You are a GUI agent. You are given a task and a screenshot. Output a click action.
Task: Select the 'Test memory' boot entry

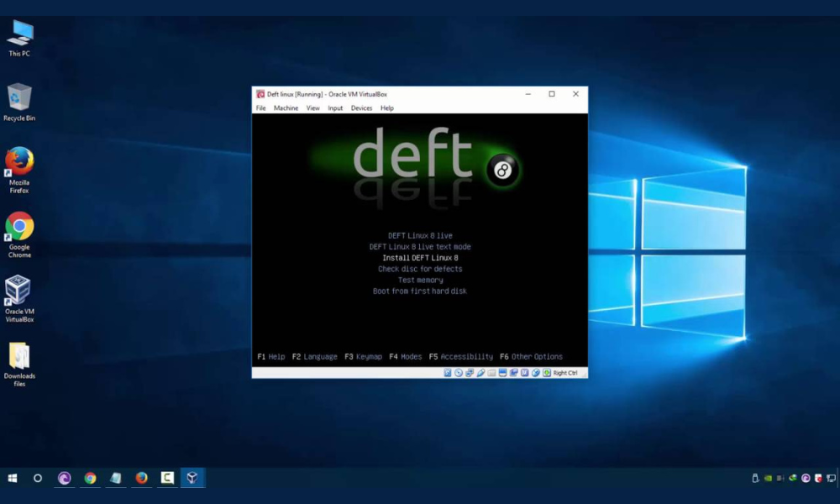pos(420,280)
